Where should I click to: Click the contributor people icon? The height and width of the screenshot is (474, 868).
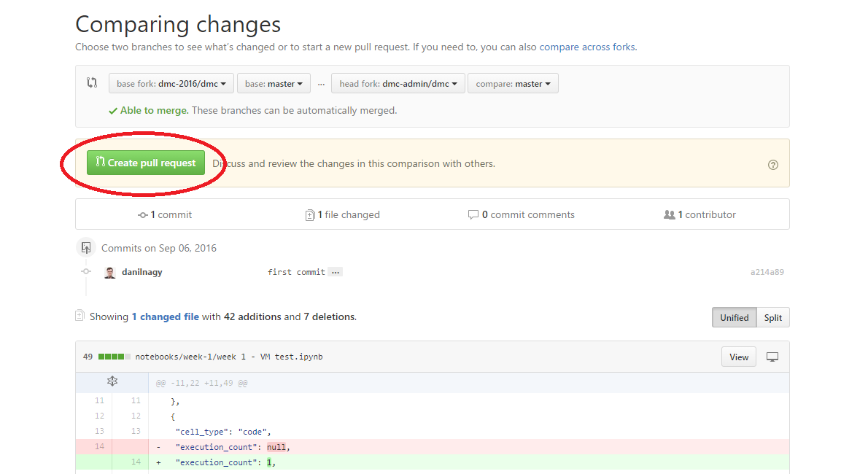[x=670, y=214]
